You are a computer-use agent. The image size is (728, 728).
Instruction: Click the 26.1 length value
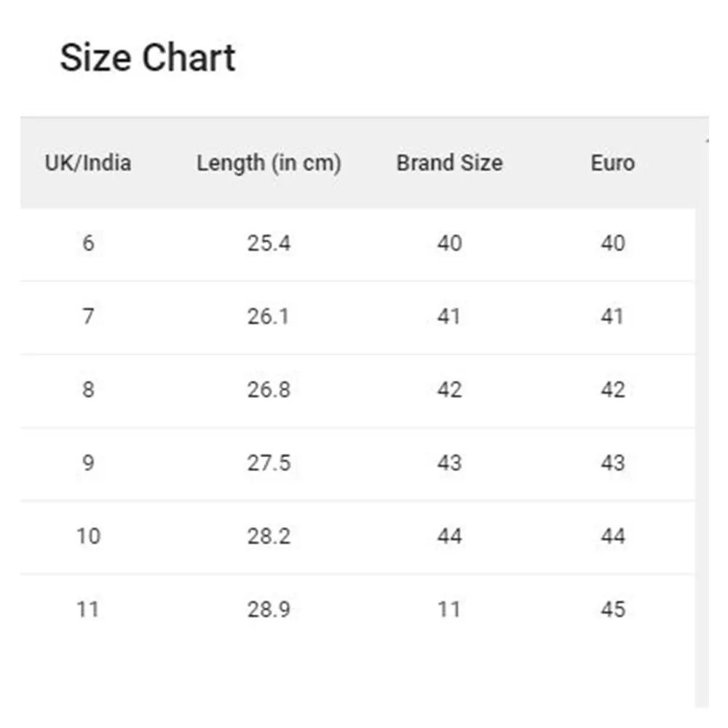[269, 317]
